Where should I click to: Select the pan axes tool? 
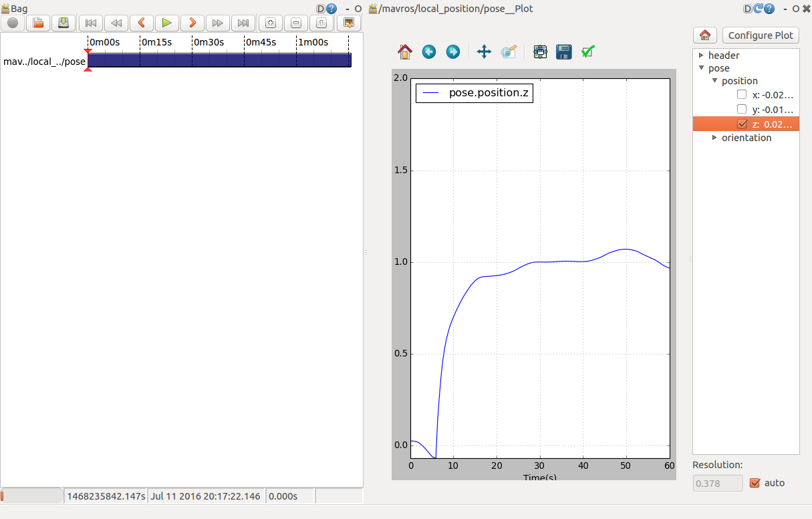point(485,51)
